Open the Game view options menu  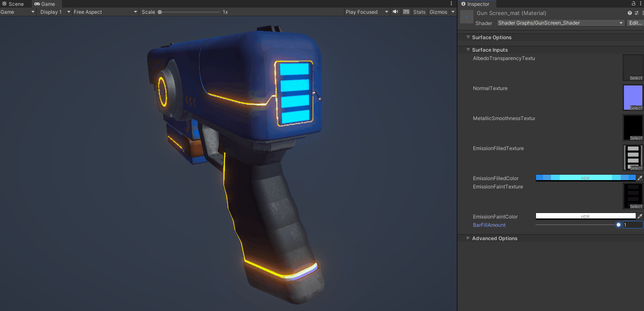click(x=451, y=3)
